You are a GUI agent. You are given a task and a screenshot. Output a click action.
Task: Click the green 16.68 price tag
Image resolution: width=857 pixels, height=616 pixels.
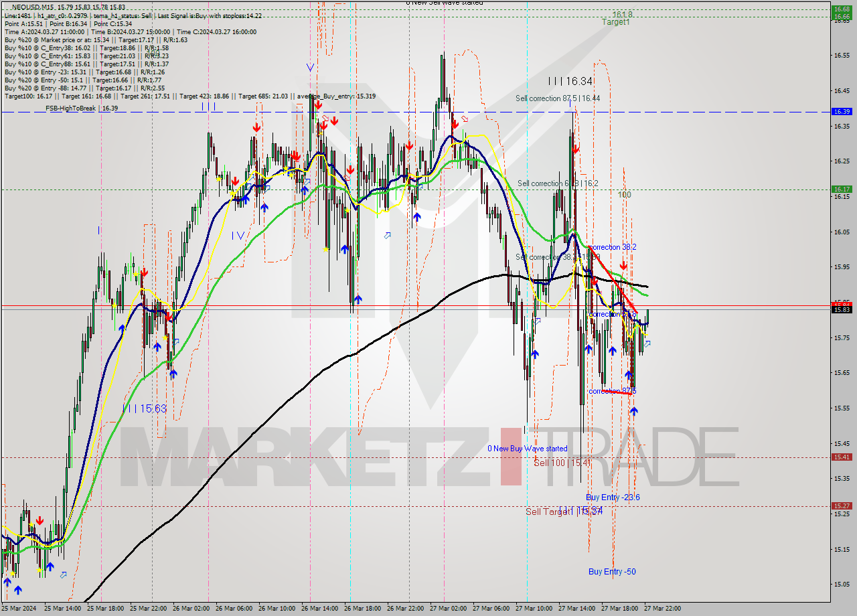(842, 9)
